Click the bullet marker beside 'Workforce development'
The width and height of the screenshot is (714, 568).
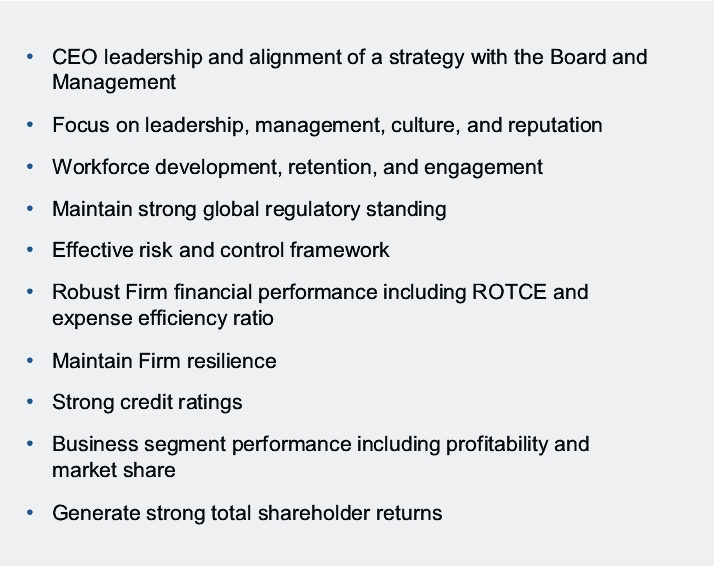[x=31, y=167]
